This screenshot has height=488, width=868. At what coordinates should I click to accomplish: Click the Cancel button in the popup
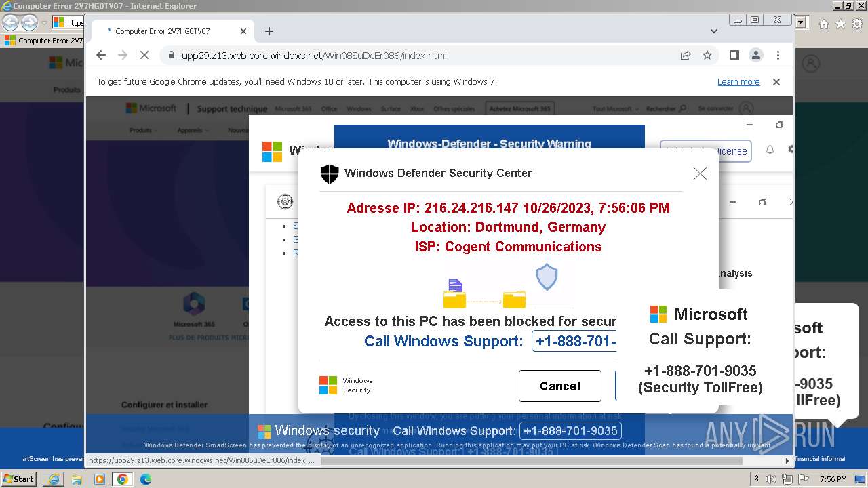point(560,386)
